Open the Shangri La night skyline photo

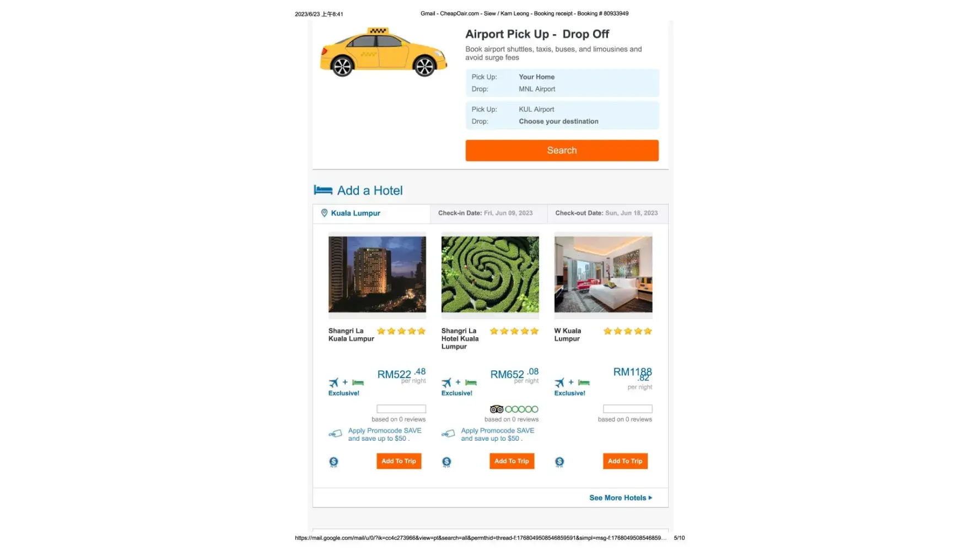tap(377, 274)
